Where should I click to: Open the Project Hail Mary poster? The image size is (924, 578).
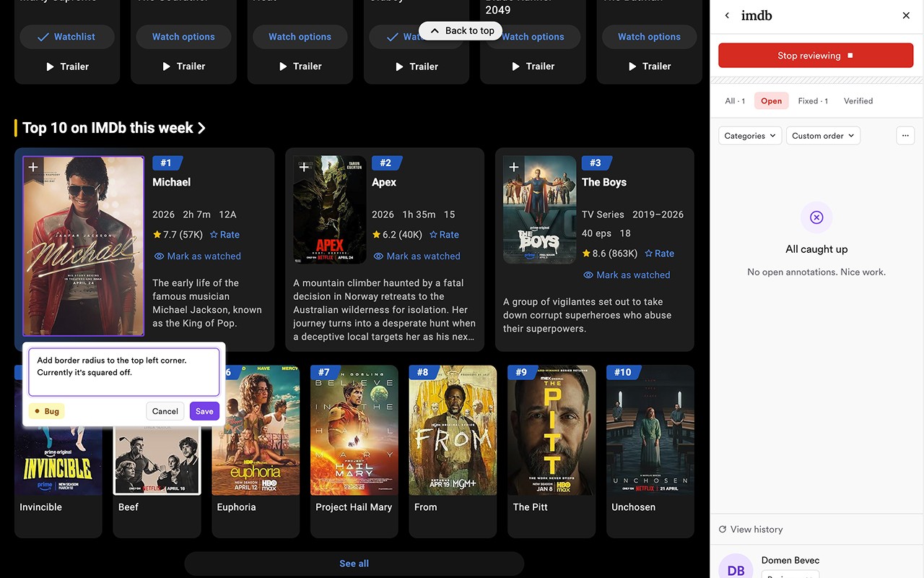coord(354,430)
